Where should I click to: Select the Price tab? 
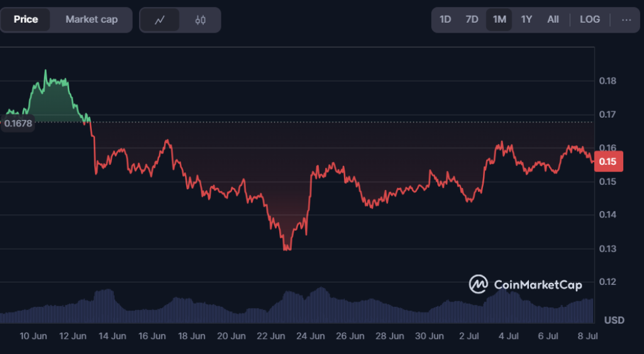point(26,19)
